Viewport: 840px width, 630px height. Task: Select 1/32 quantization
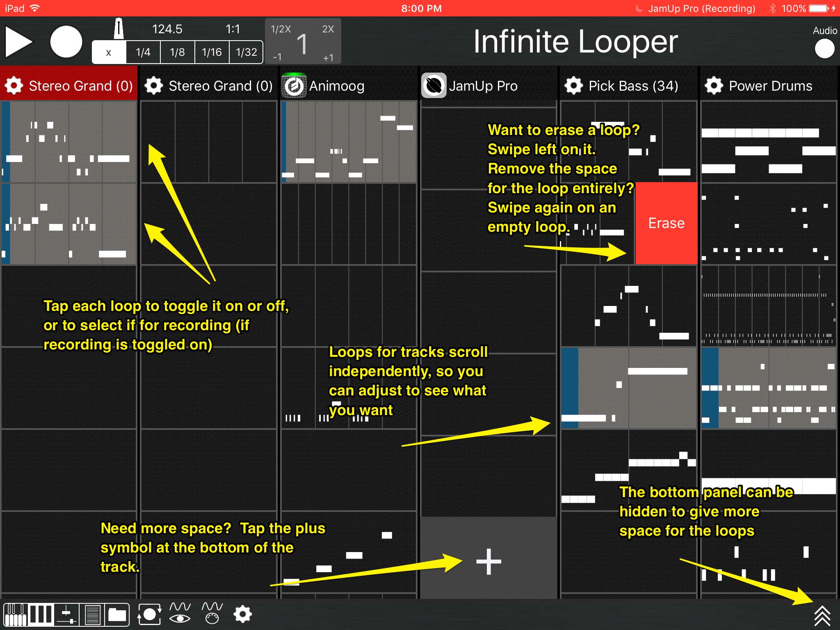[246, 52]
